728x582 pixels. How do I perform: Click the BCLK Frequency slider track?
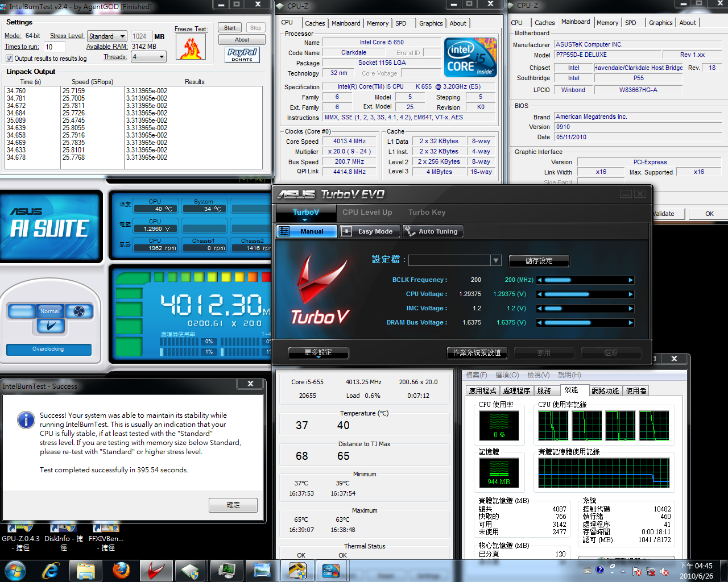coord(585,280)
